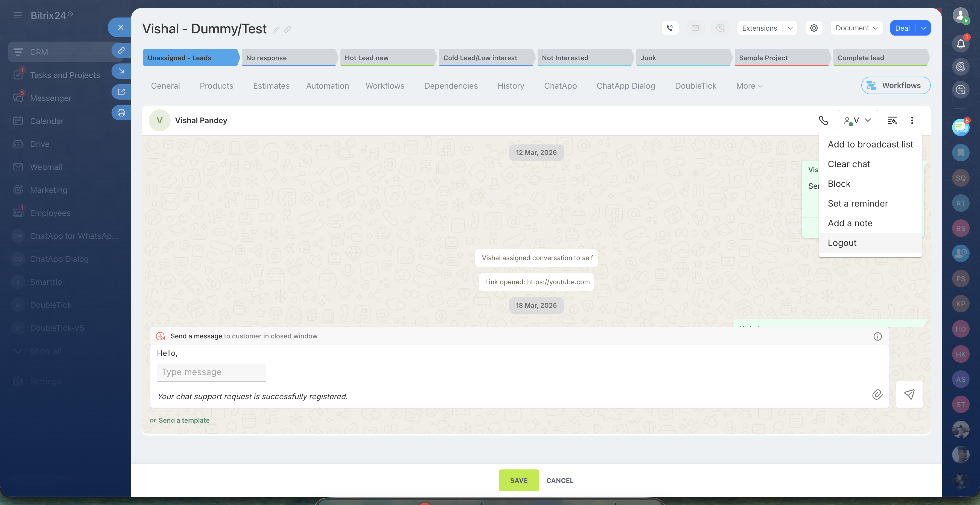Click the send message paper-plane icon
This screenshot has width=980, height=505.
click(909, 395)
